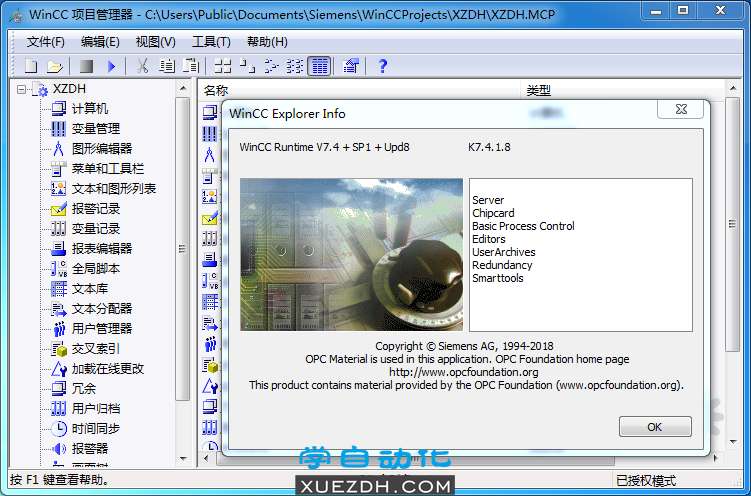Select 时间同步 tree node
The height and width of the screenshot is (496, 751).
click(x=96, y=428)
